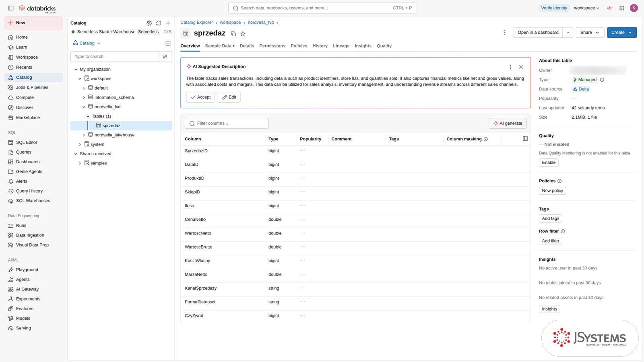Viewport: 644px width, 362px height.
Task: Add new catalog item with plus icon
Action: 168,23
